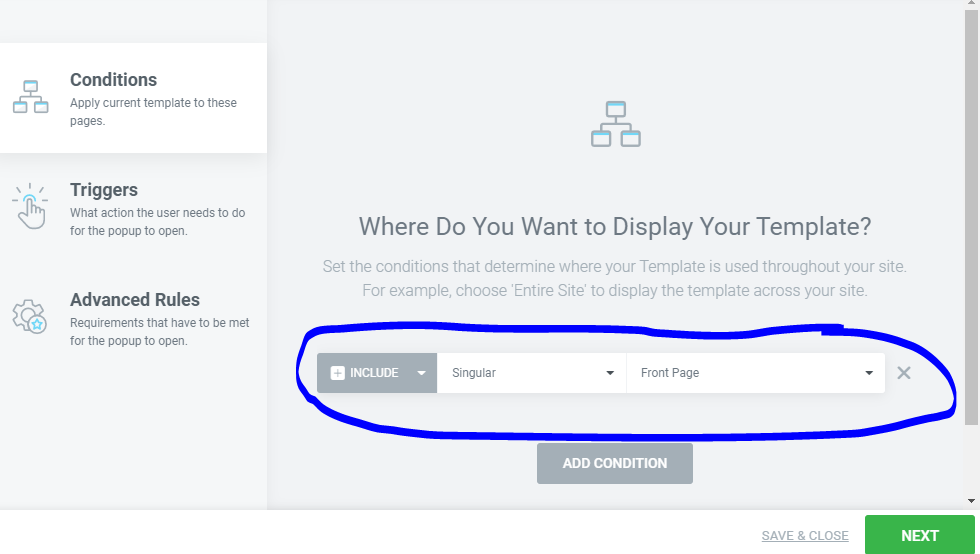
Task: Click the Advanced Rules gear icon
Action: click(29, 316)
